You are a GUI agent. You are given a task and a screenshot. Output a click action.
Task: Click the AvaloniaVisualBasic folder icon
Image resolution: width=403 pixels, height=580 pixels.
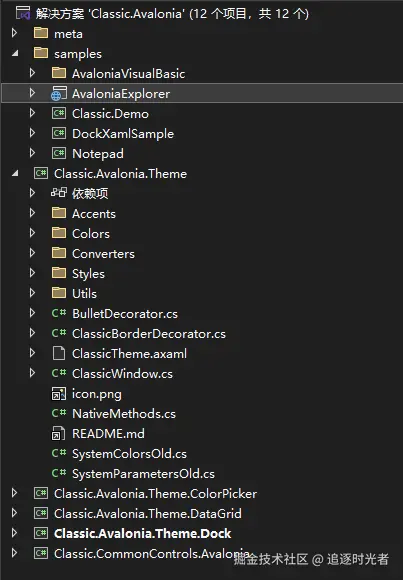(59, 73)
